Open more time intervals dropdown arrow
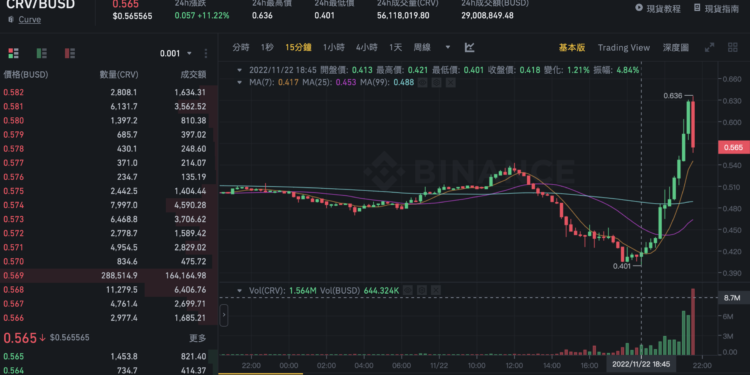 tap(448, 47)
